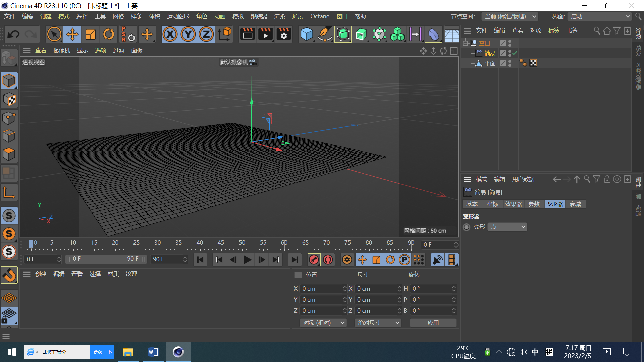Click the 平面 checkerboard texture tag

[533, 63]
